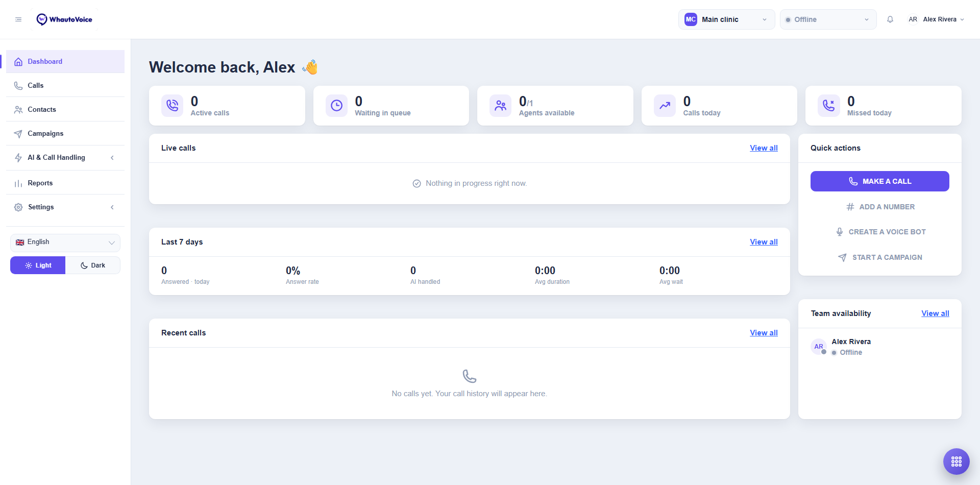Open the Alex Rivera account menu

tap(936, 19)
